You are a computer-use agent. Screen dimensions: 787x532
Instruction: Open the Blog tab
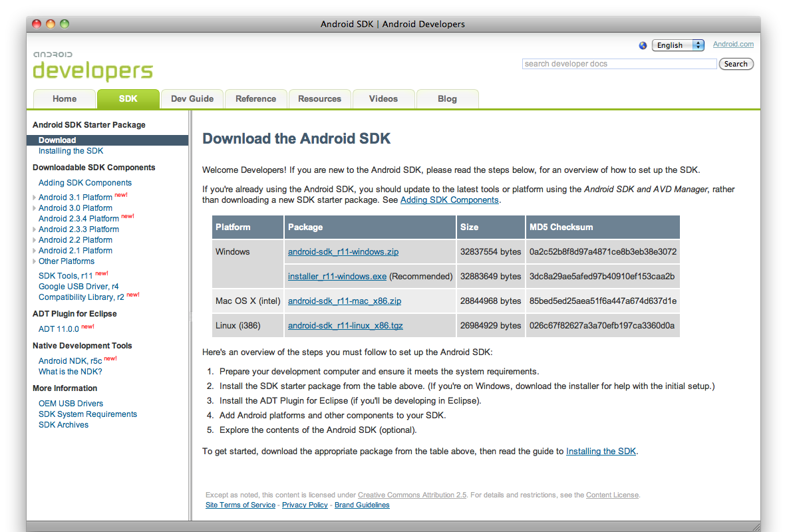447,99
